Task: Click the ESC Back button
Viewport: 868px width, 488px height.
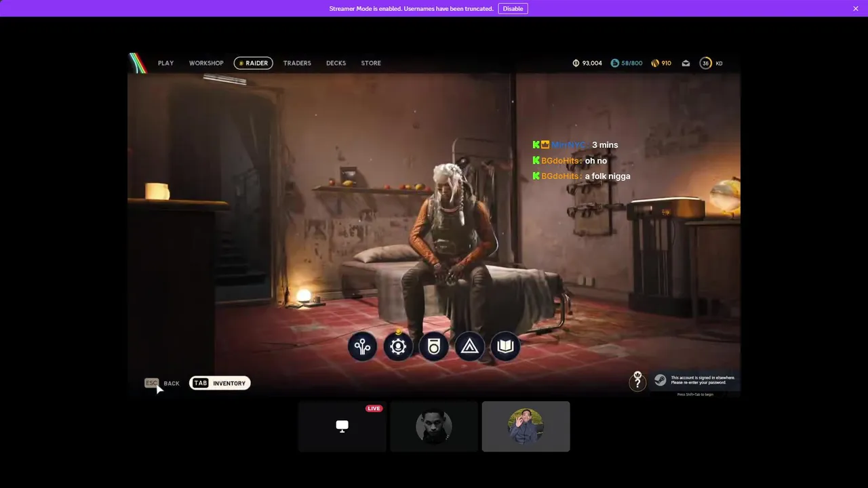Action: [x=162, y=383]
